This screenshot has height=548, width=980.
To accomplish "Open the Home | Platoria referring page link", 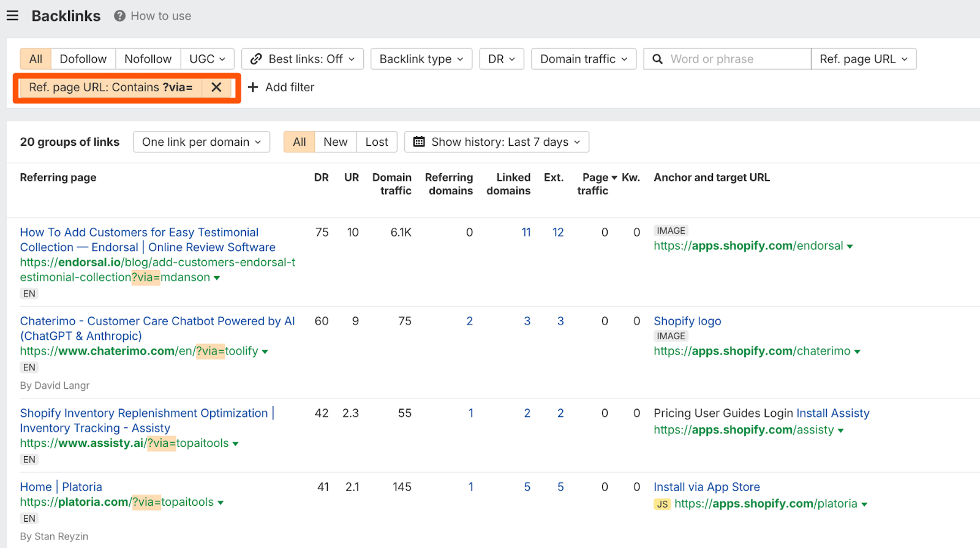I will [x=61, y=487].
